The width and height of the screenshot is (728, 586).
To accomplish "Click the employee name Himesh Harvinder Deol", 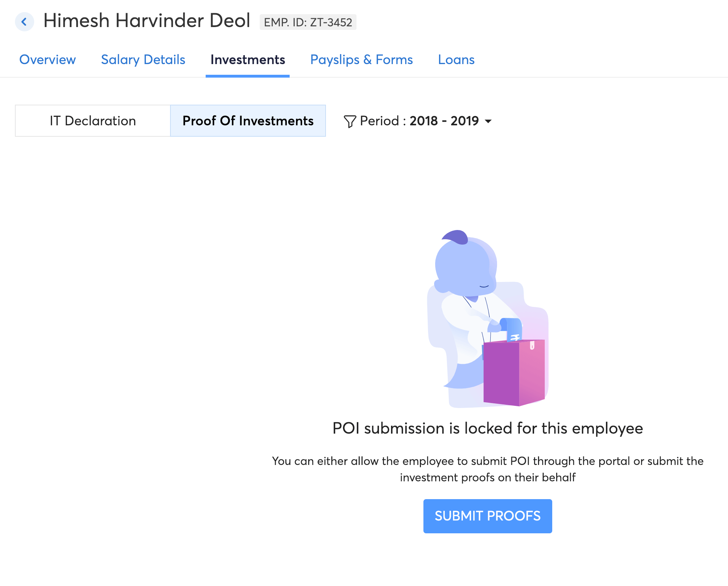I will (x=147, y=21).
